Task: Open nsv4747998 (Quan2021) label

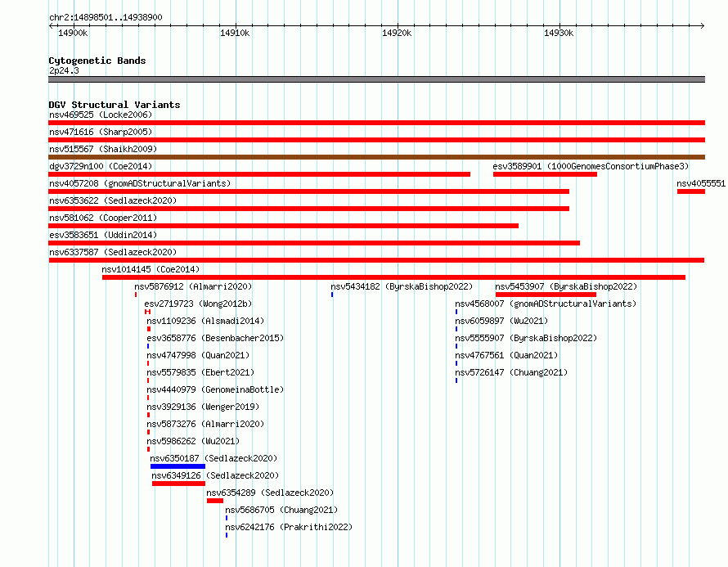Action: coord(198,355)
